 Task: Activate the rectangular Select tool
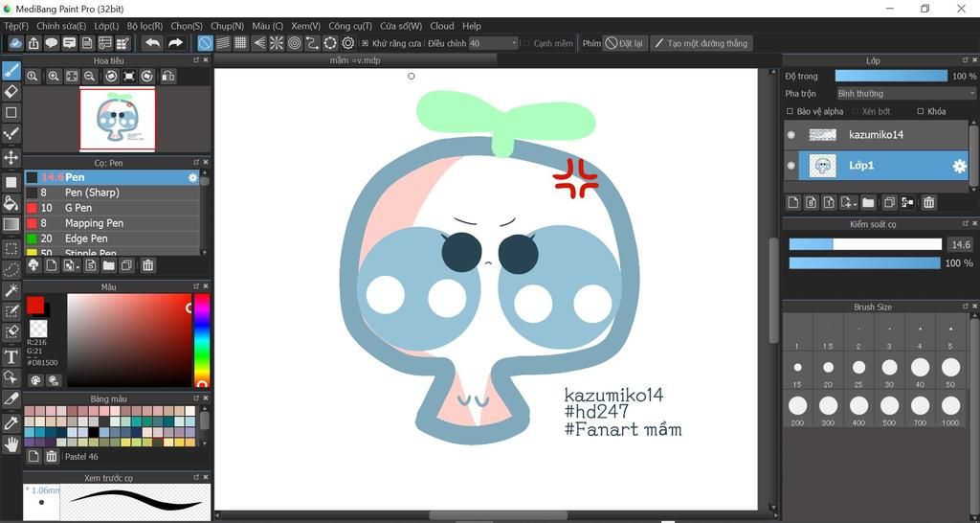point(11,248)
